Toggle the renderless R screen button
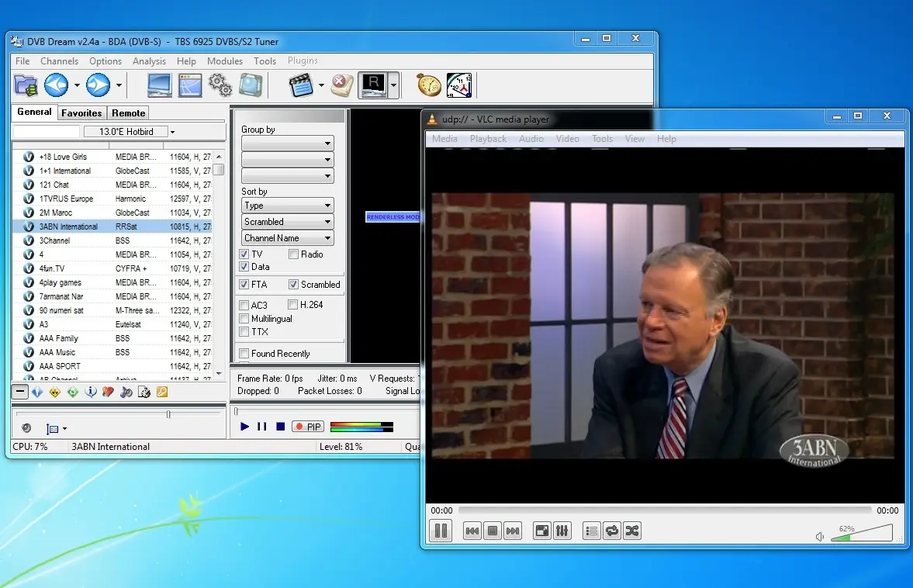The height and width of the screenshot is (588, 913). pyautogui.click(x=373, y=85)
